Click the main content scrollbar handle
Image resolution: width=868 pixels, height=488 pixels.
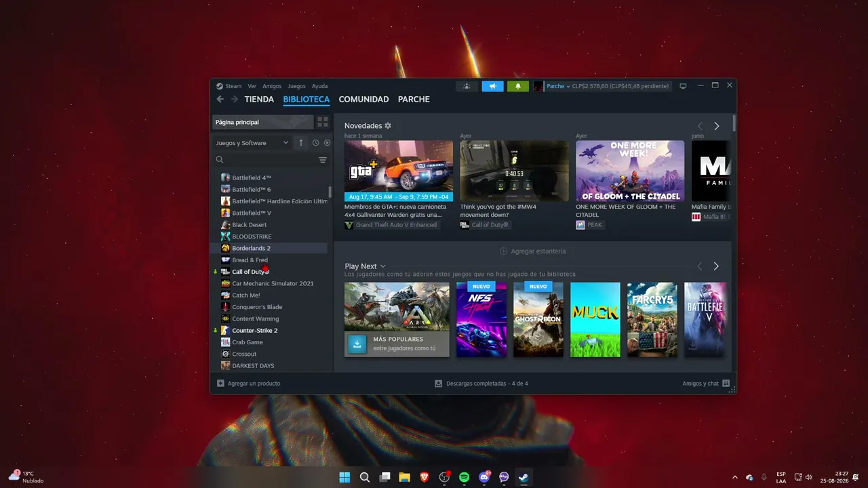point(734,123)
